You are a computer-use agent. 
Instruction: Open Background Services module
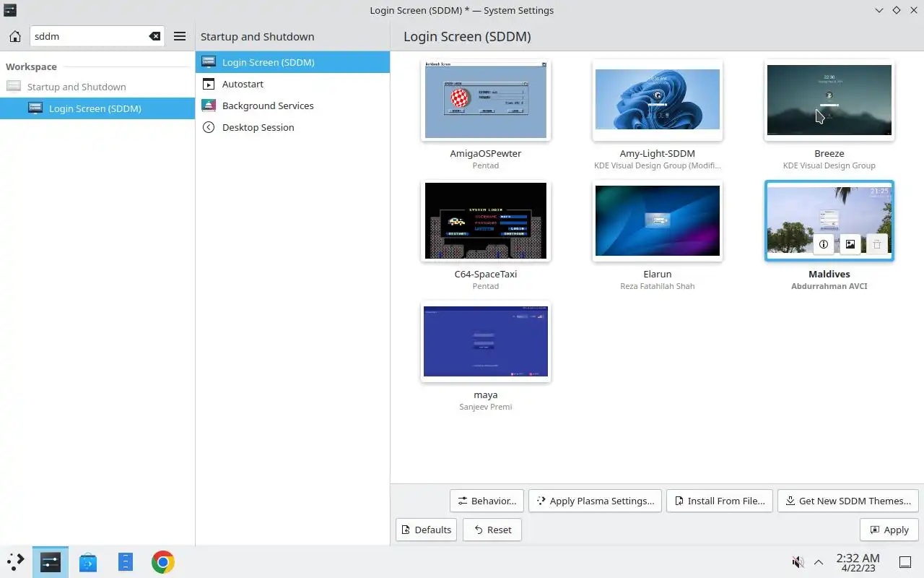pos(292,105)
